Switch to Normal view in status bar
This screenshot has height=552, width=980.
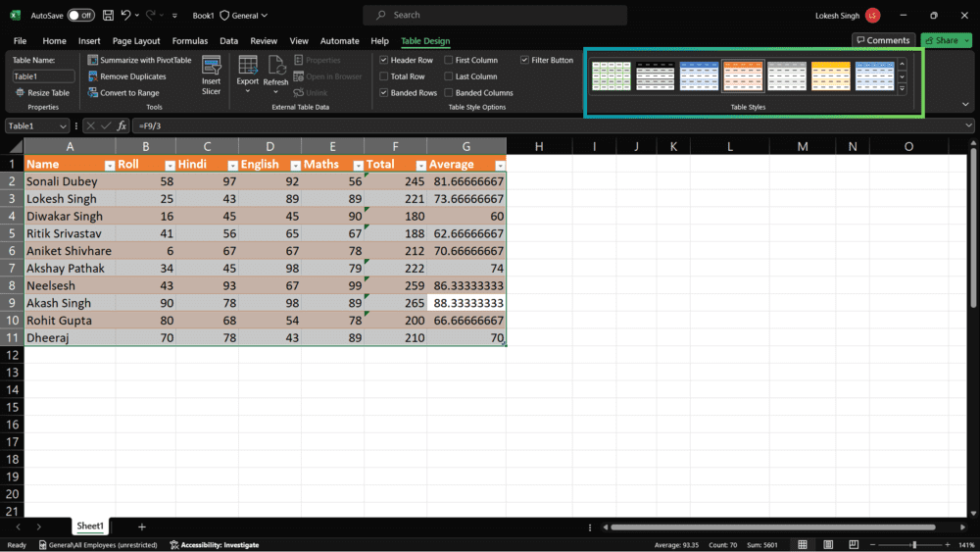803,544
